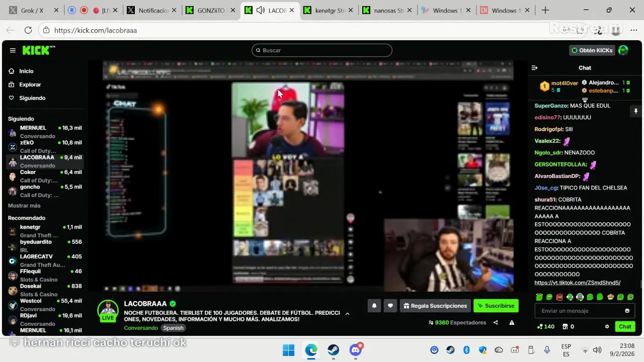The width and height of the screenshot is (644, 362).
Task: Open the Siguiendo heart icon
Action: coord(12,98)
